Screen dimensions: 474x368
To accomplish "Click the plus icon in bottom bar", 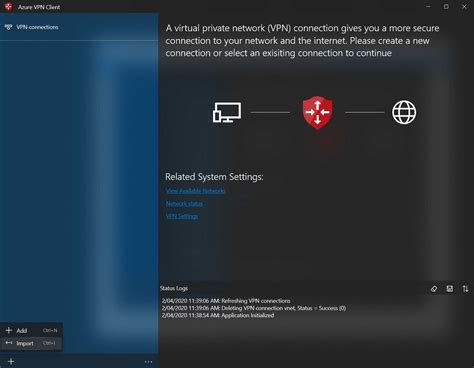I will click(x=11, y=361).
